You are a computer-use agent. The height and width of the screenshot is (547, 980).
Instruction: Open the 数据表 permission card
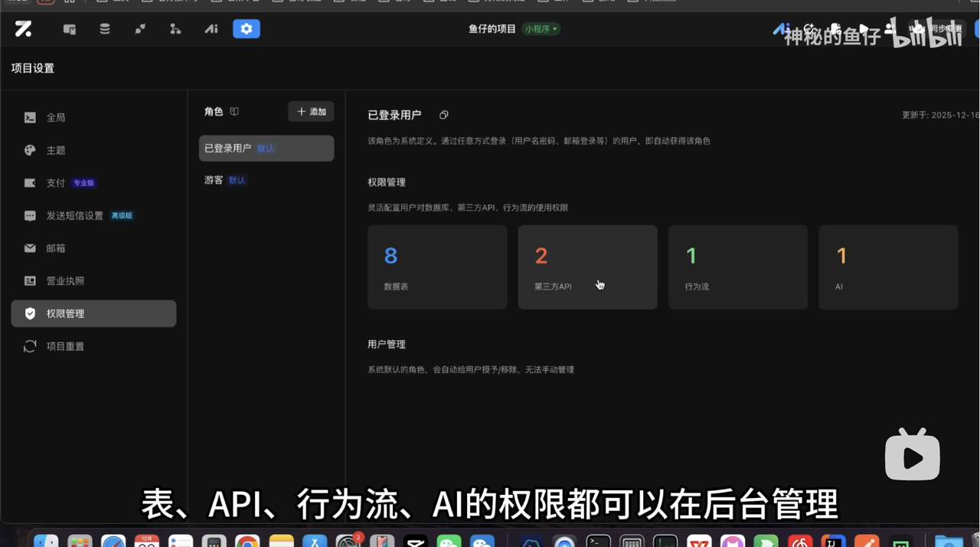click(437, 267)
